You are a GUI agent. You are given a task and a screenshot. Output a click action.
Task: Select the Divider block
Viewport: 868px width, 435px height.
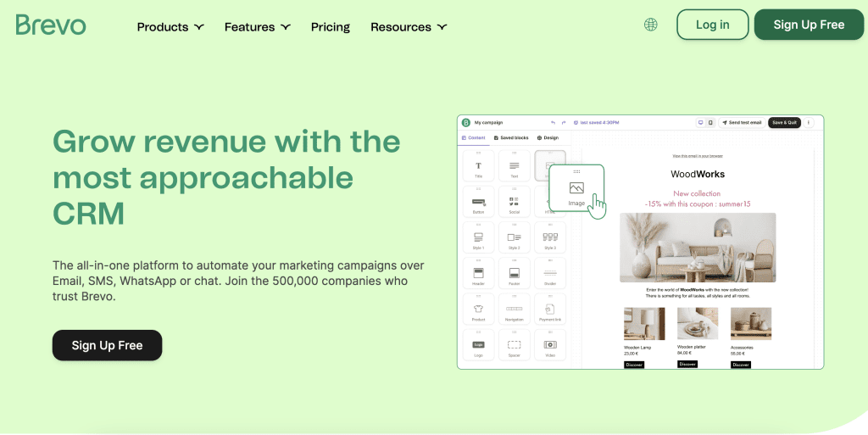pyautogui.click(x=549, y=273)
